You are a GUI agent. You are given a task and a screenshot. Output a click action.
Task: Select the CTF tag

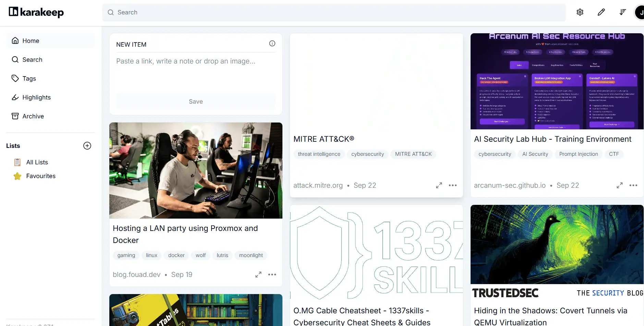coord(614,154)
